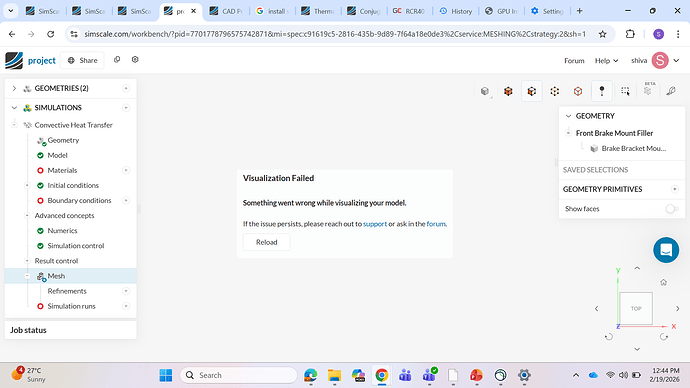Screen dimensions: 690x388
Task: Roll view counterclockwise icon
Action: click(609, 337)
